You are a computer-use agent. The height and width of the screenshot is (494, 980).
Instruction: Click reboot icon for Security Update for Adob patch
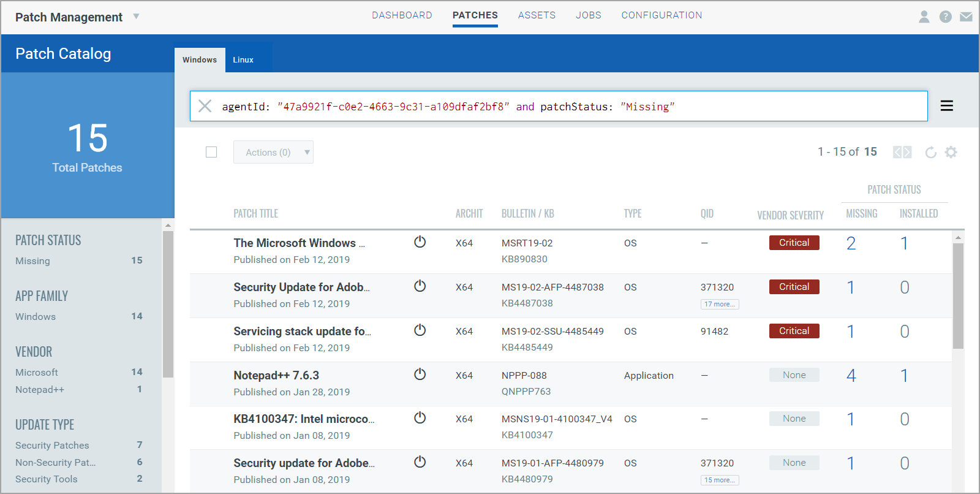click(420, 286)
